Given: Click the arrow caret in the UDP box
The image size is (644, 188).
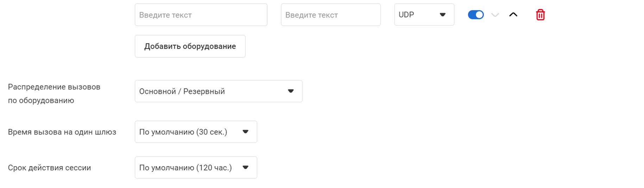Looking at the screenshot, I should pos(443,15).
